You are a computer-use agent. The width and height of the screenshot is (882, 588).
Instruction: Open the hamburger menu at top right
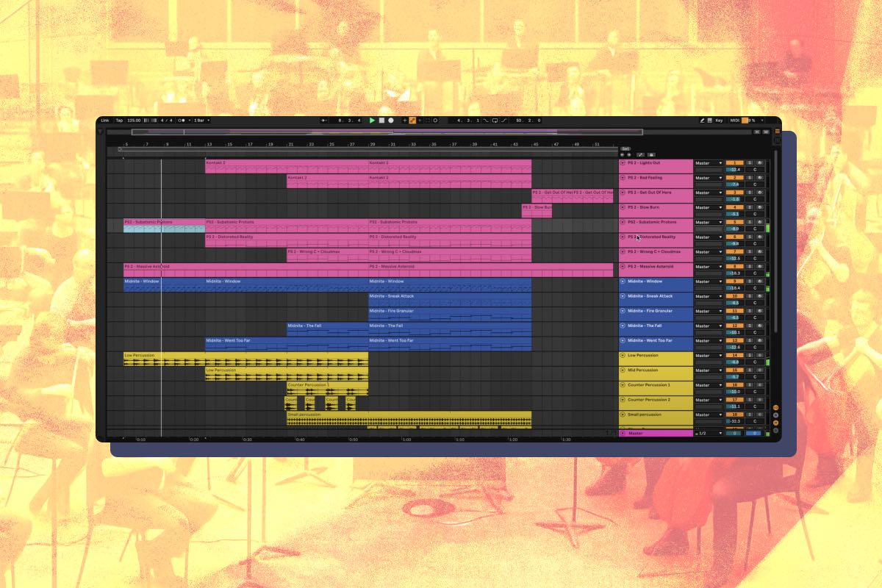click(777, 131)
